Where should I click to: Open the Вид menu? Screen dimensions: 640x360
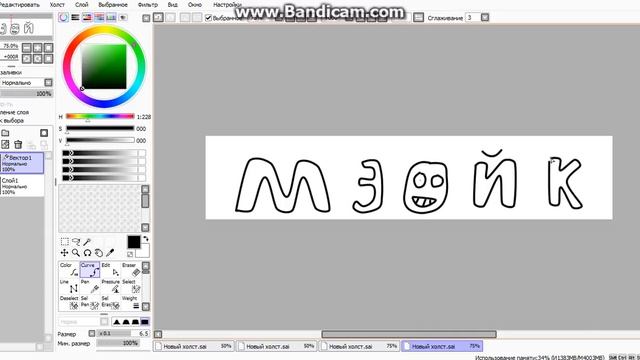[173, 4]
